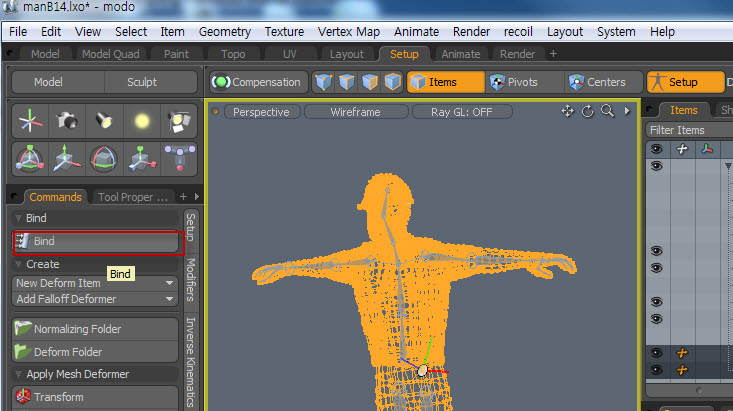
Task: Toggle the Setup mode button
Action: point(684,82)
